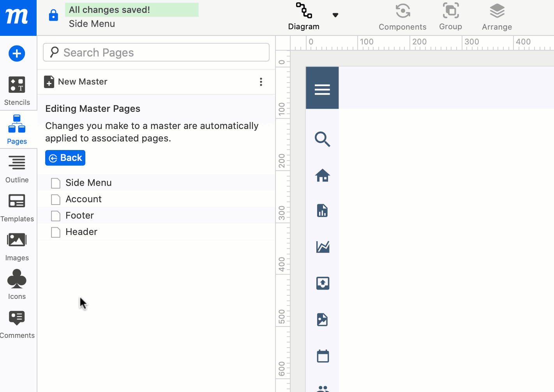This screenshot has height=392, width=554.
Task: Toggle the lock icon next to Side Menu
Action: [x=53, y=14]
